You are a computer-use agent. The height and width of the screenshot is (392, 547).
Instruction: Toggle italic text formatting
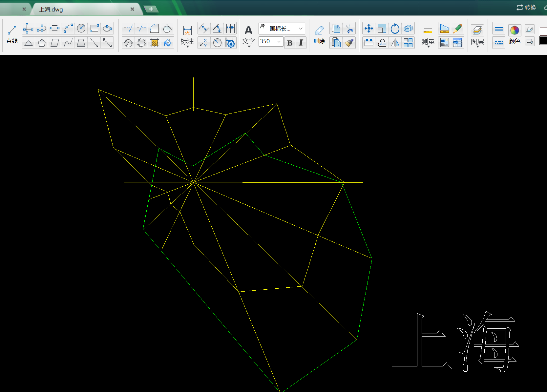click(x=301, y=43)
